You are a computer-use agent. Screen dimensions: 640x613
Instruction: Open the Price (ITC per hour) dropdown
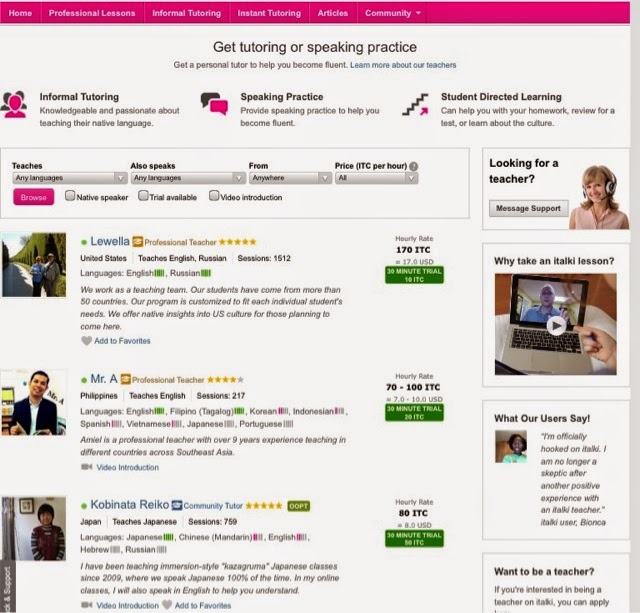point(376,178)
